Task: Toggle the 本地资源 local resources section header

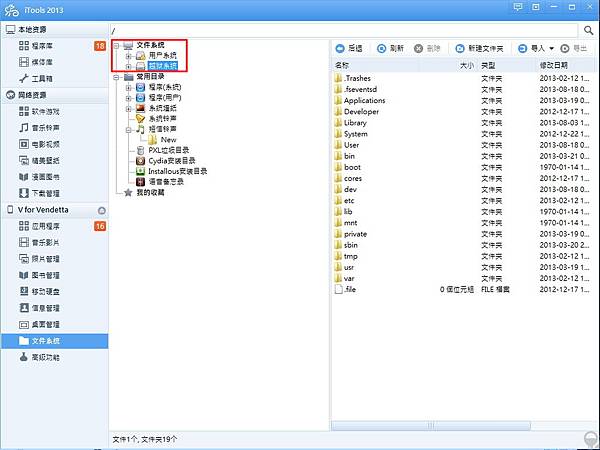Action: coord(55,29)
